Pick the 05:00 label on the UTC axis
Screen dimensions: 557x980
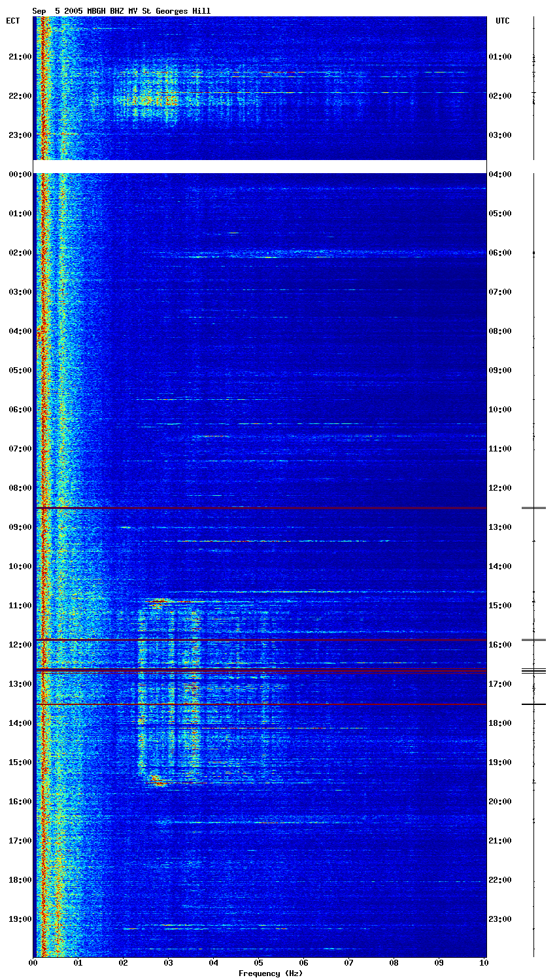point(500,214)
